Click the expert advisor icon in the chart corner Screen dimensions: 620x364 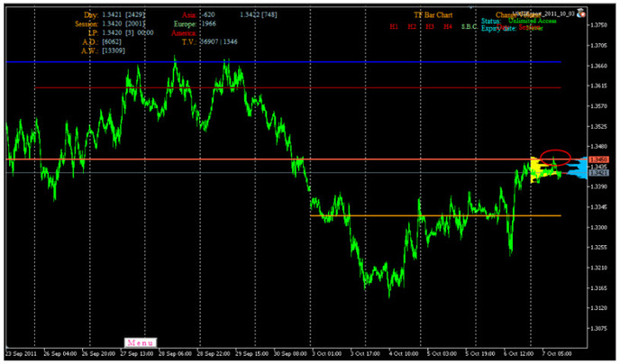[581, 14]
